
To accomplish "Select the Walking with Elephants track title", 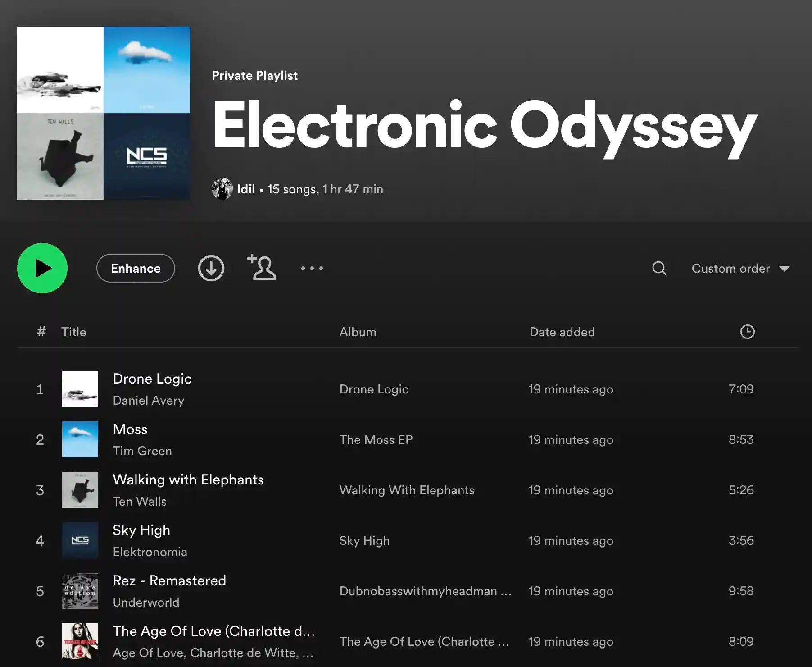I will pyautogui.click(x=188, y=480).
